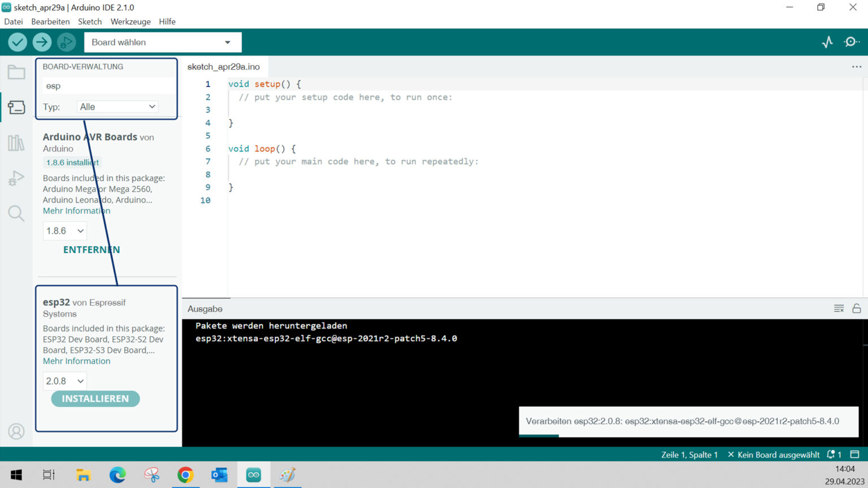Open esp32 version 2.0.8 dropdown

(64, 381)
